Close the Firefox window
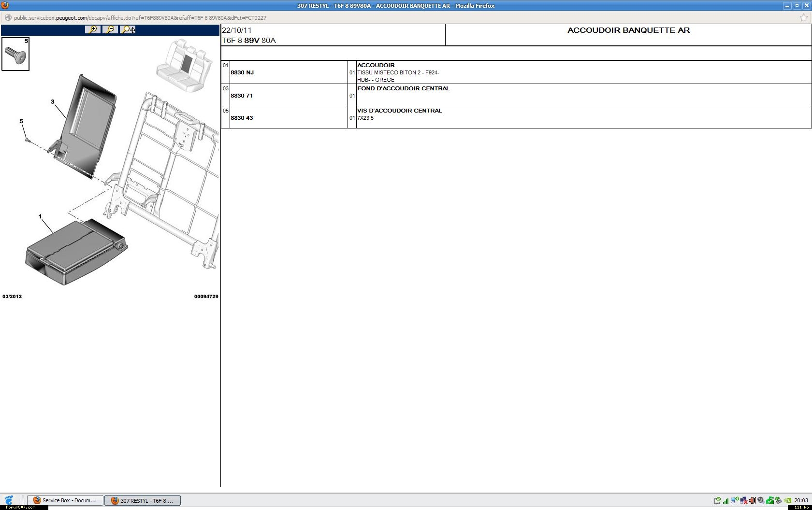This screenshot has height=510, width=812. click(806, 6)
